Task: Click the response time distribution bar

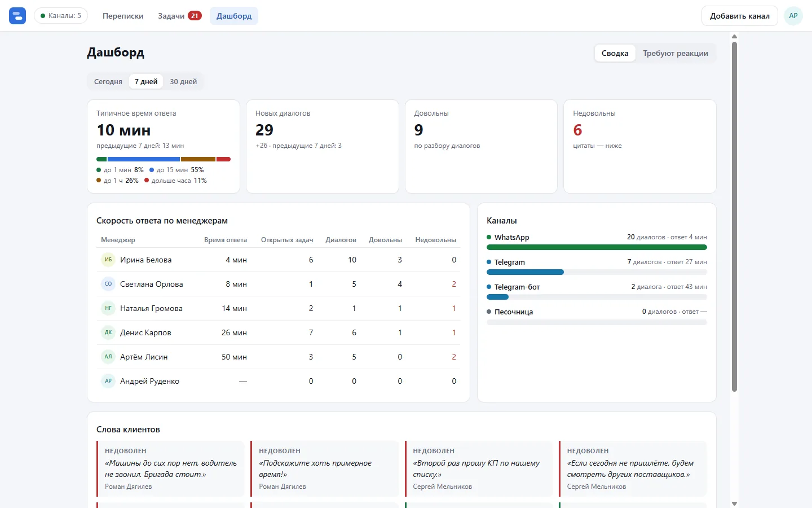Action: [x=164, y=159]
